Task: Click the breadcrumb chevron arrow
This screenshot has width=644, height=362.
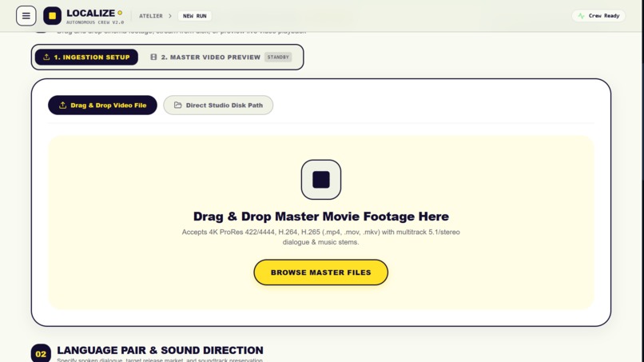Action: coord(170,16)
